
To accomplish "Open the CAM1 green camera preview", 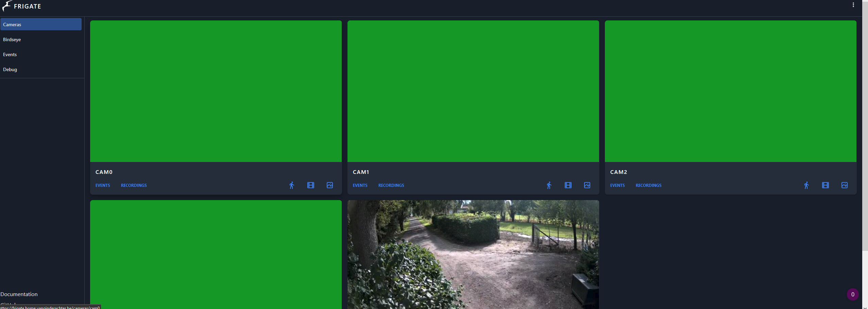I will 473,91.
